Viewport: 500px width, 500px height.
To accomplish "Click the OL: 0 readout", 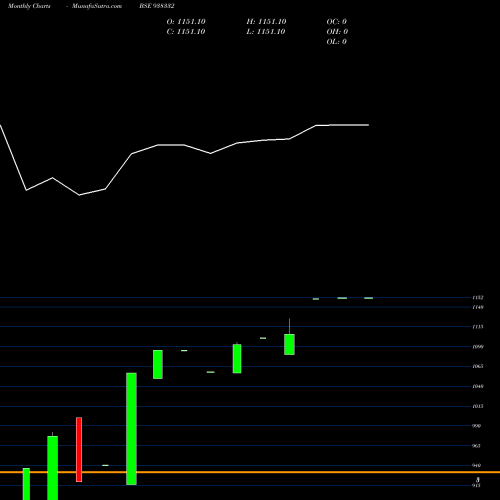I will 337,42.
